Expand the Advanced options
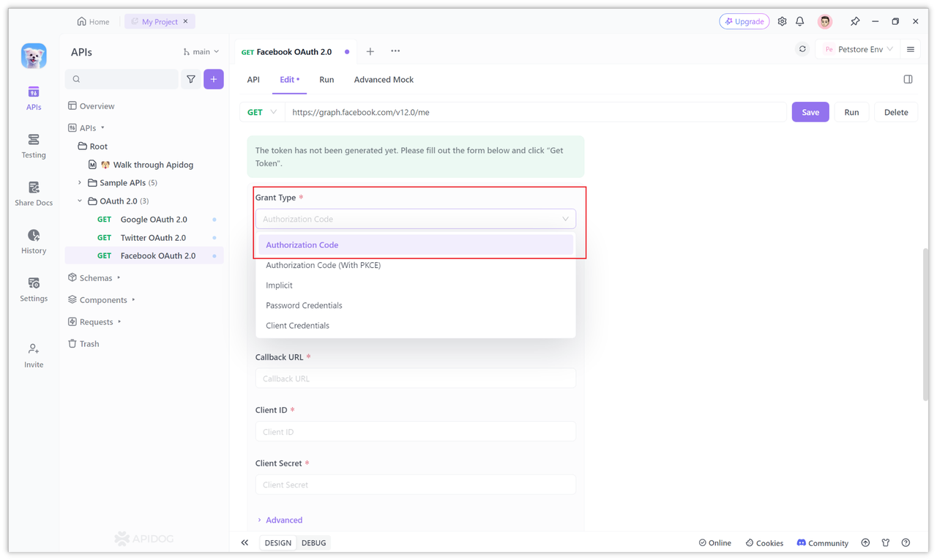Image resolution: width=937 pixels, height=560 pixels. click(x=280, y=520)
